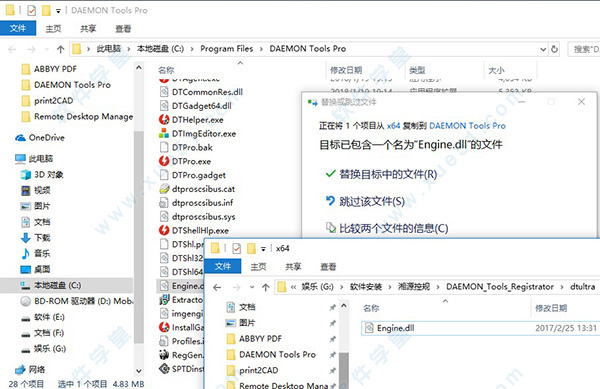Open BD-ROM 驱动器 (D:) disc icon

(26, 301)
